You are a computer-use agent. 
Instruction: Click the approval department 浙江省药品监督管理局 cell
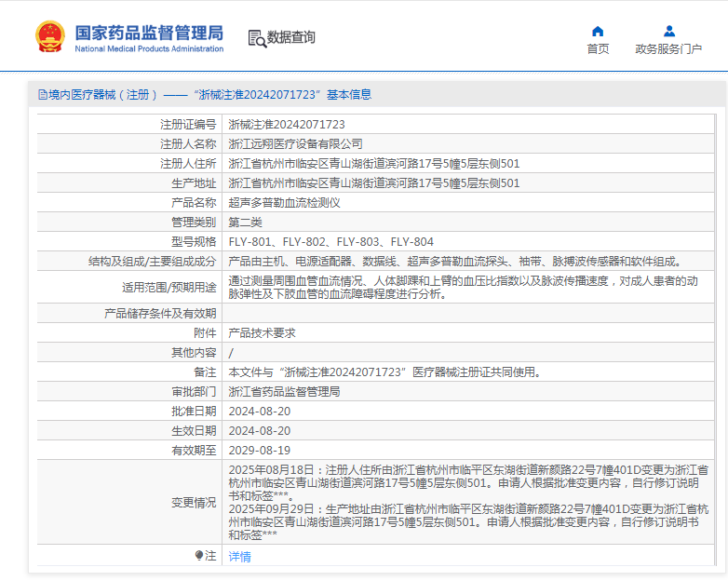tap(284, 392)
